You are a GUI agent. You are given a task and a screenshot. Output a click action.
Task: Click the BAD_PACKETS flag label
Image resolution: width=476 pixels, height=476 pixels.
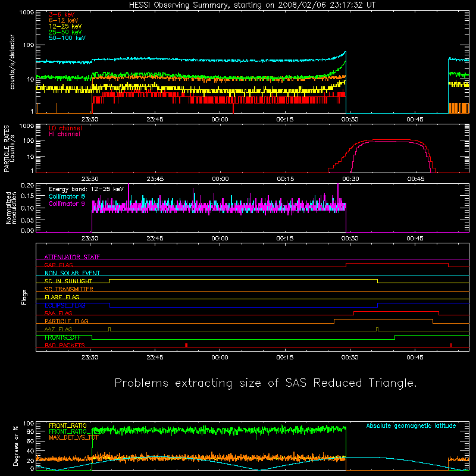point(65,345)
